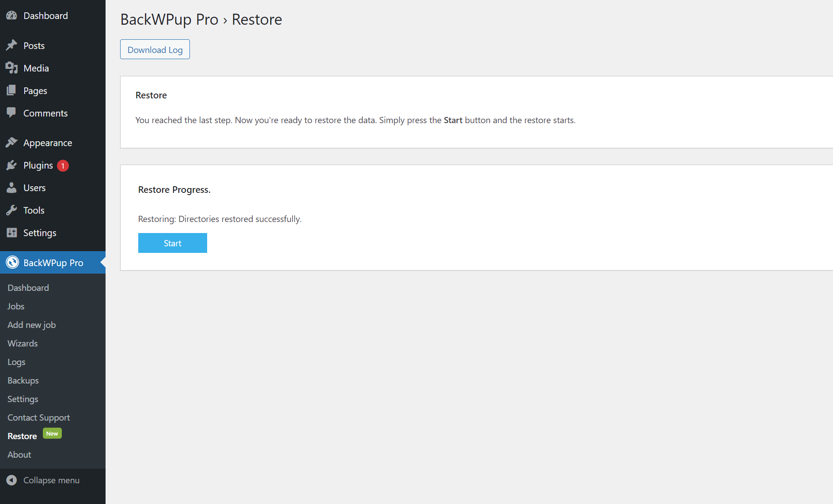Click the 'Restore Progress.' heading text
The height and width of the screenshot is (504, 833).
pos(174,190)
